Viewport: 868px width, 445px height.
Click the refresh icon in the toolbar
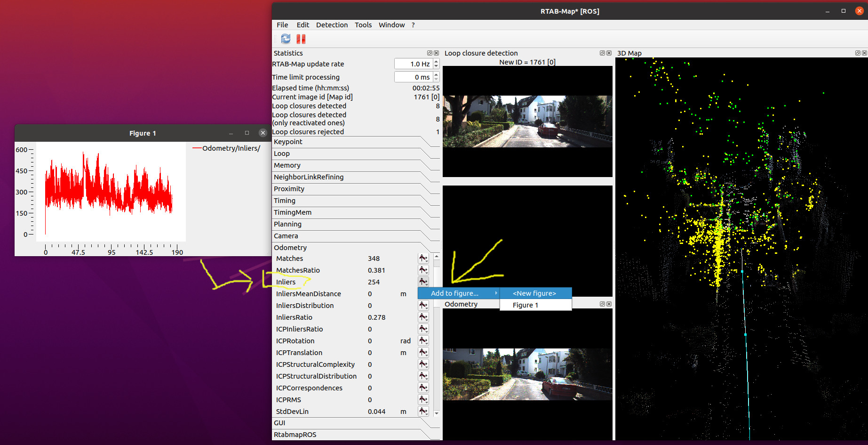point(286,39)
